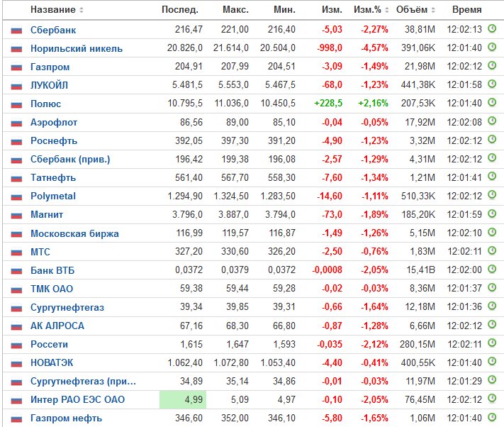
Task: Click the clock icon in Газпром нефть row
Action: (492, 417)
